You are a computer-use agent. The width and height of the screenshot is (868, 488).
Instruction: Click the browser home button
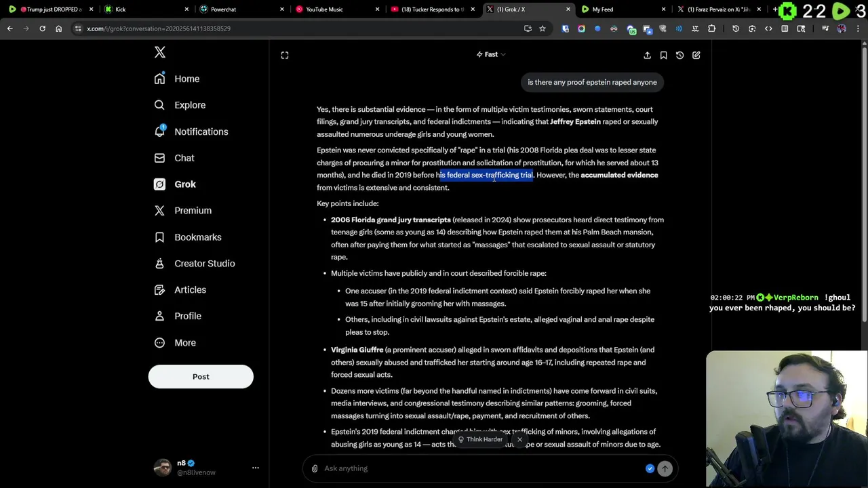click(58, 28)
